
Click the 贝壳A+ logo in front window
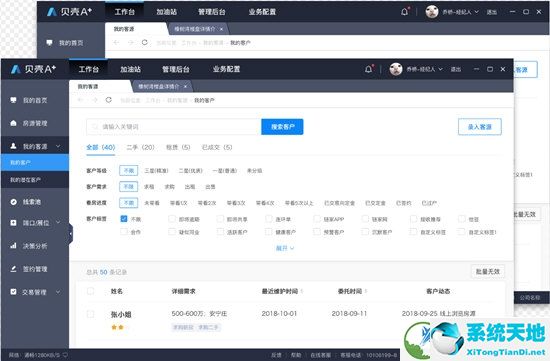click(34, 69)
